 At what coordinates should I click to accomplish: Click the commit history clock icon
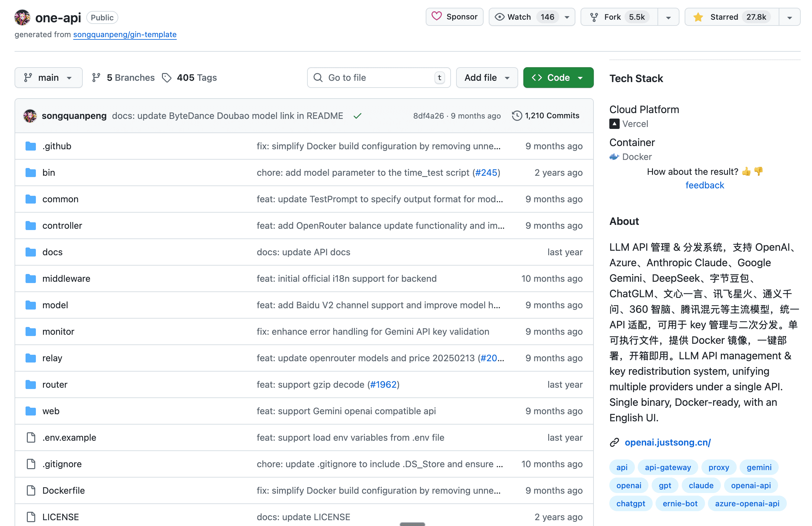[517, 116]
